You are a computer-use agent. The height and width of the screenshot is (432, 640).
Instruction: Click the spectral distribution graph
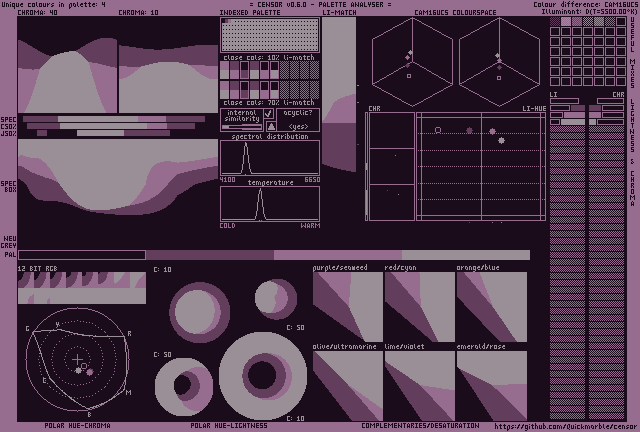click(x=270, y=158)
